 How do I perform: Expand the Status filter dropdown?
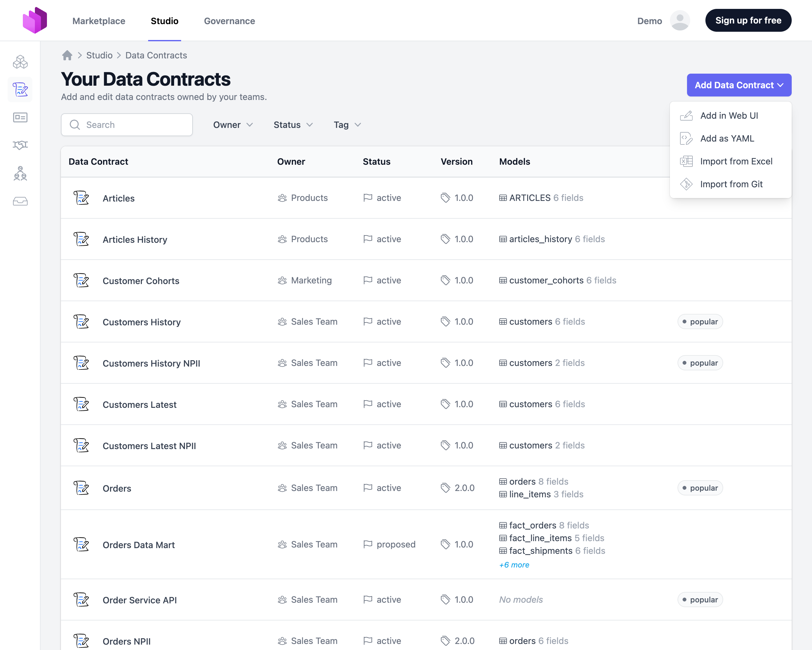[x=293, y=125]
